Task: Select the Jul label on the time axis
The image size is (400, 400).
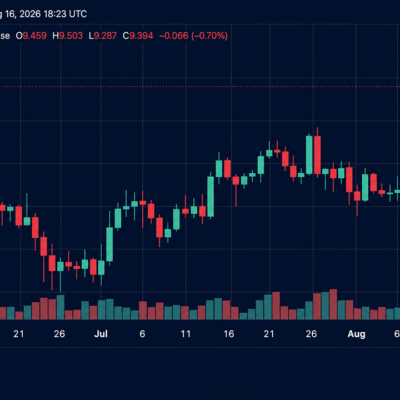Action: coord(101,334)
